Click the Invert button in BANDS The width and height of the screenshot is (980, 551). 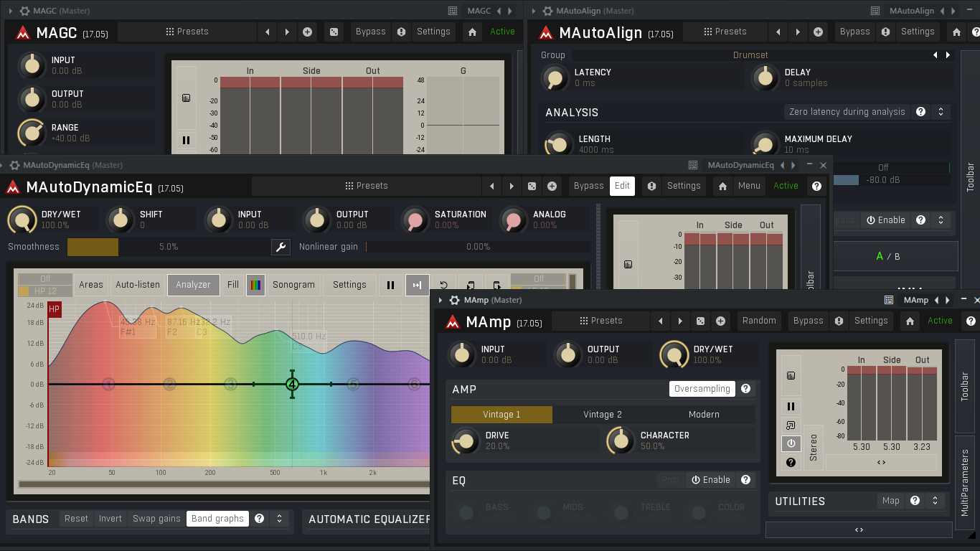coord(110,519)
